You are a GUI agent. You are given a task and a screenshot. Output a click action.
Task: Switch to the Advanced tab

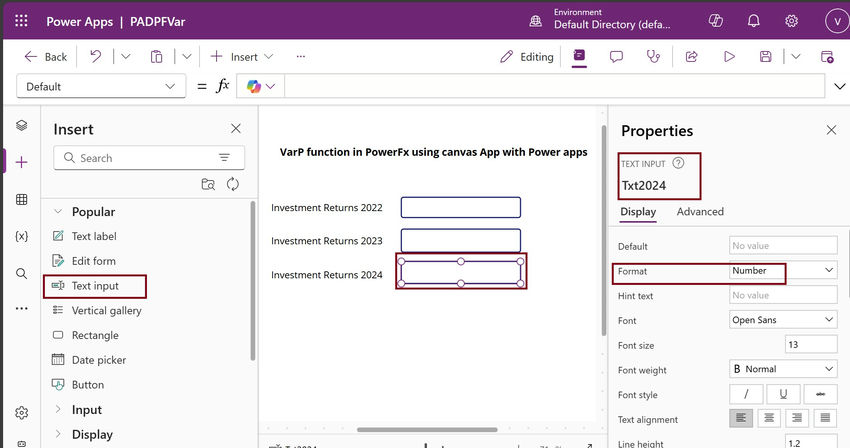[x=700, y=212]
